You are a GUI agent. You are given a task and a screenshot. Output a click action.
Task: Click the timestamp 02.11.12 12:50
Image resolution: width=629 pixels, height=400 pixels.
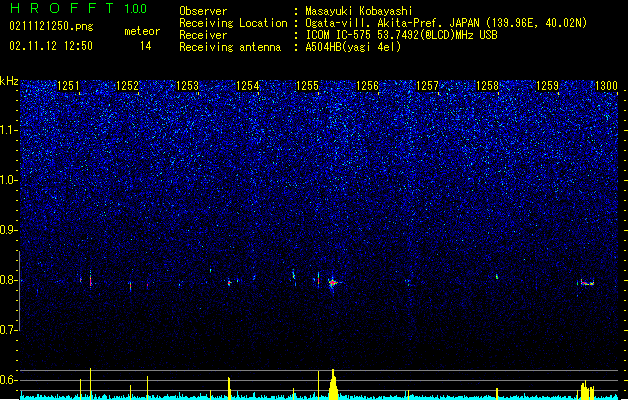click(51, 46)
